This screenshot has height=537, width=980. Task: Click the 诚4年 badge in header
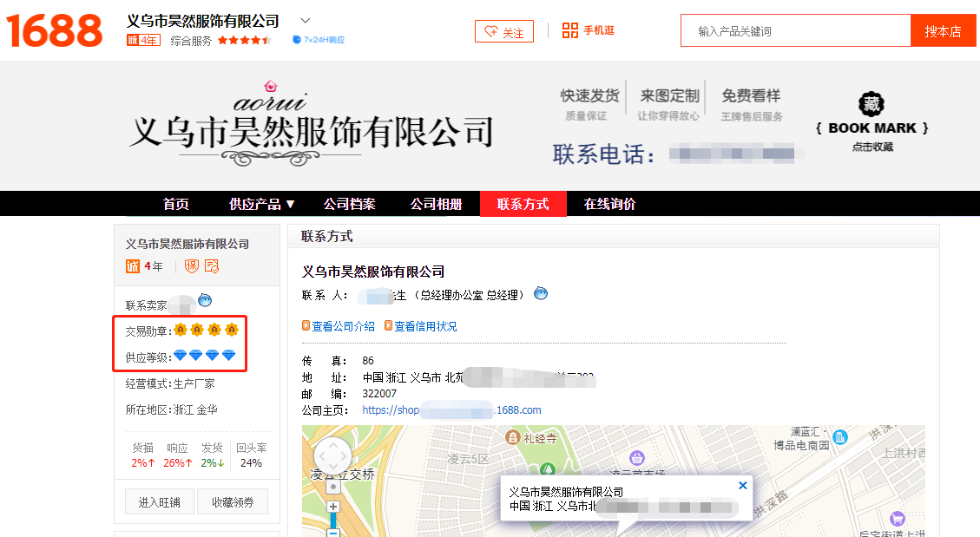coord(143,40)
